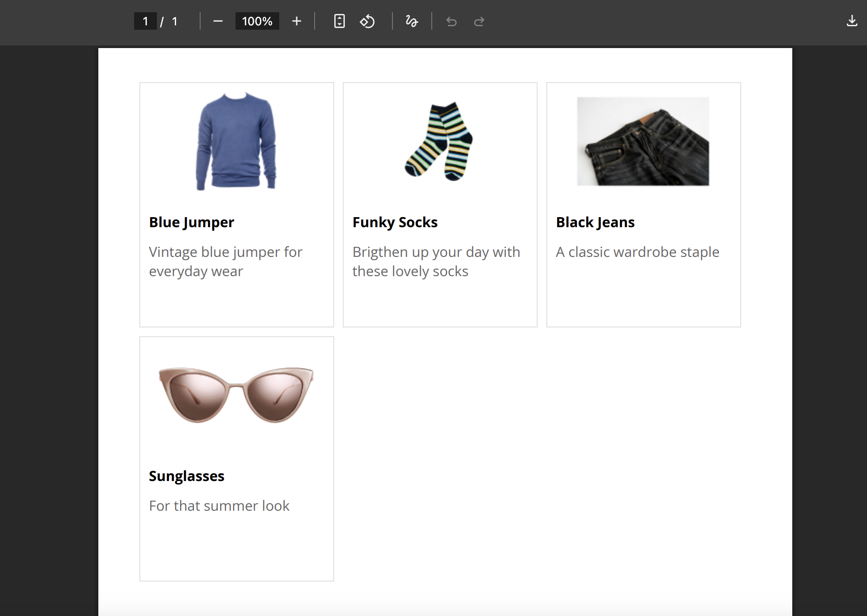Click the zoom in plus icon
This screenshot has width=867, height=616.
coord(297,21)
